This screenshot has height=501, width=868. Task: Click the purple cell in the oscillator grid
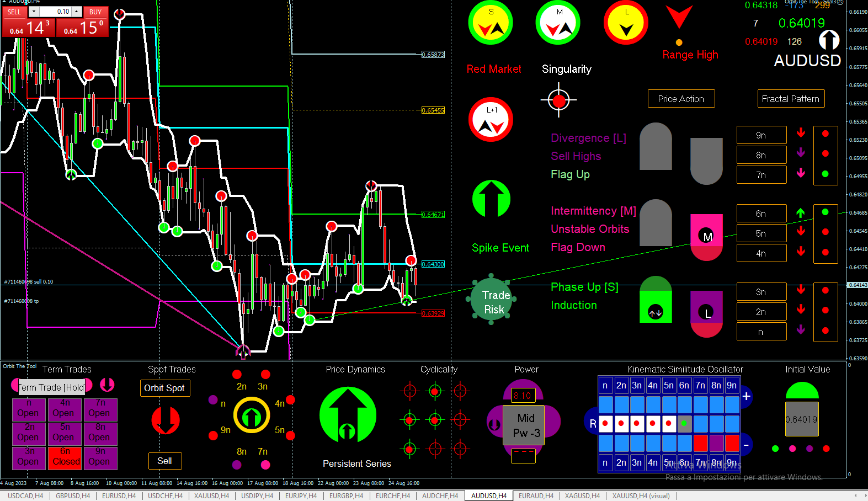pos(716,443)
